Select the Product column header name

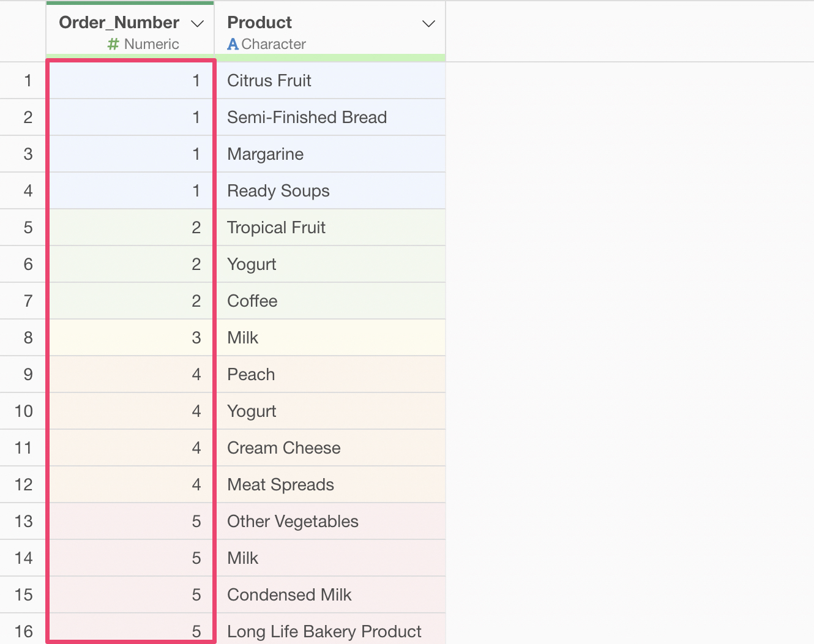260,23
